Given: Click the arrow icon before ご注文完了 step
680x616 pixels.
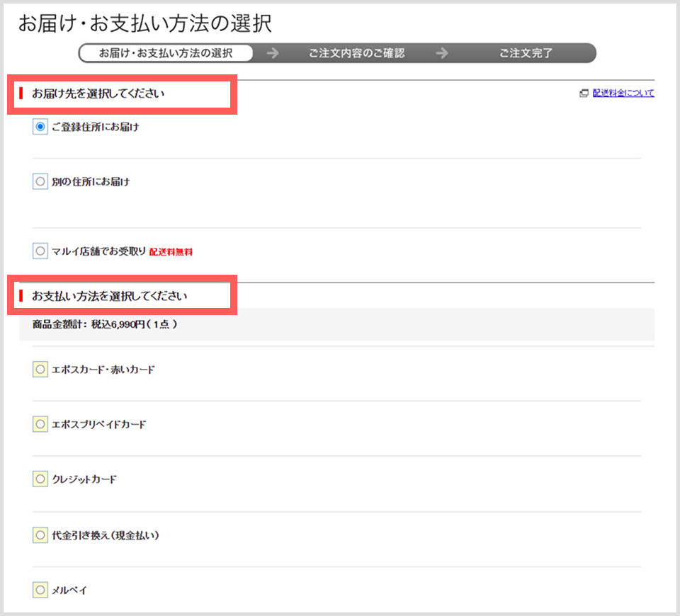Looking at the screenshot, I should pyautogui.click(x=443, y=52).
